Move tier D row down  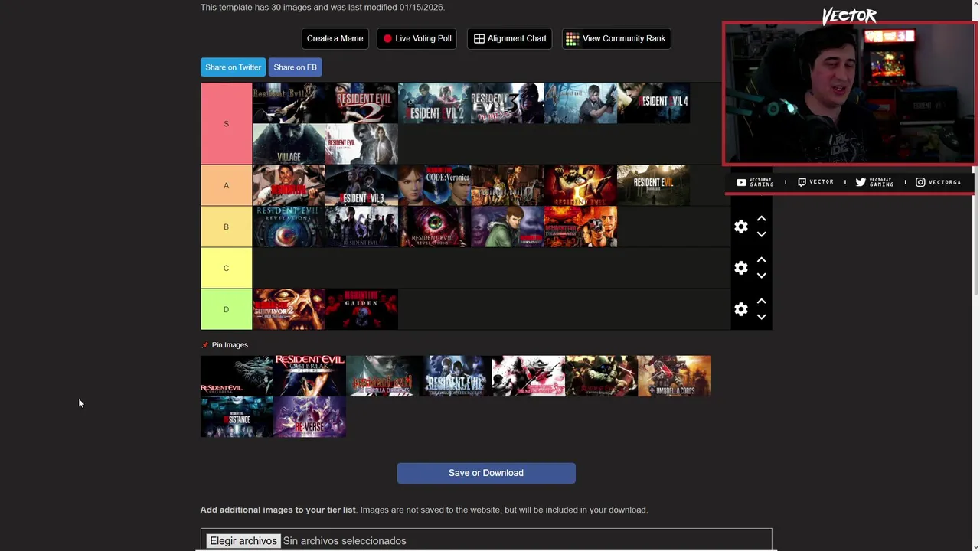(761, 318)
